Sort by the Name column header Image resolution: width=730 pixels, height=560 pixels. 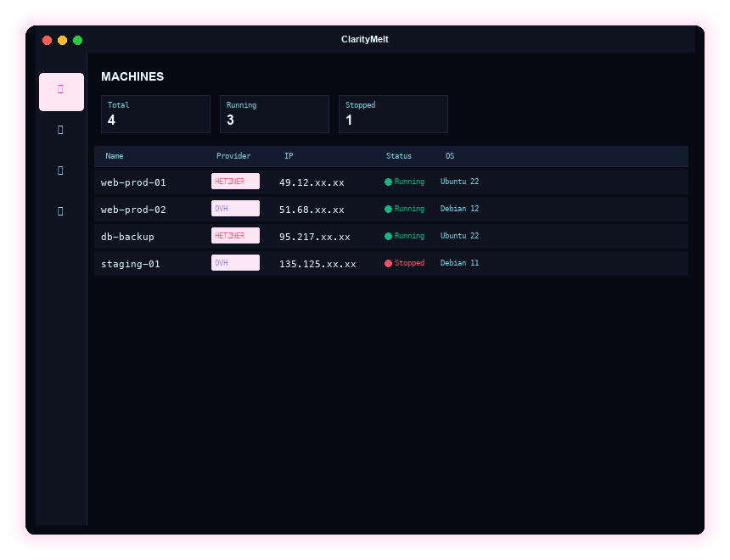pos(114,156)
